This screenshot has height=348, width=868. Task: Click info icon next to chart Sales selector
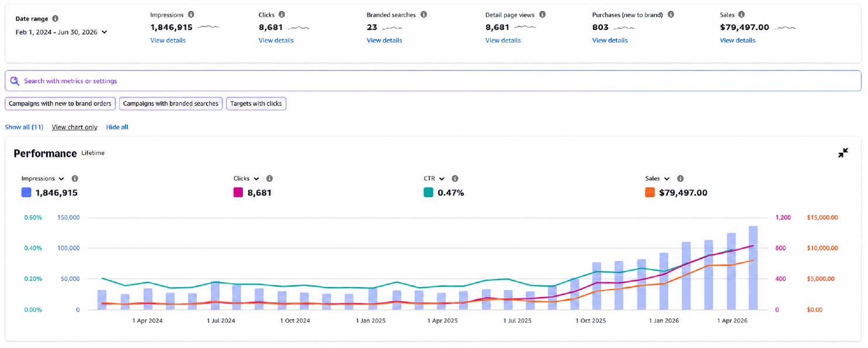(680, 178)
